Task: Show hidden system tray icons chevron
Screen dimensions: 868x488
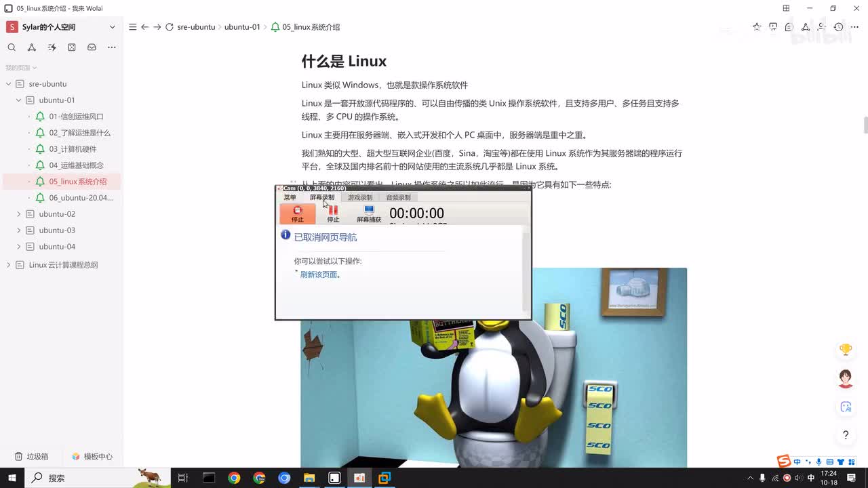Action: (x=750, y=478)
